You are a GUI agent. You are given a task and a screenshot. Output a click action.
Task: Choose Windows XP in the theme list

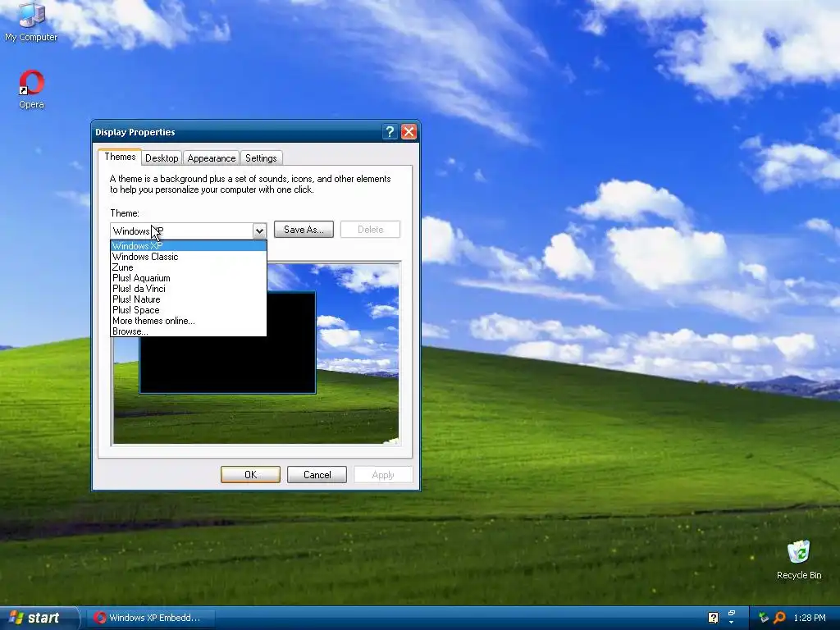tap(188, 246)
